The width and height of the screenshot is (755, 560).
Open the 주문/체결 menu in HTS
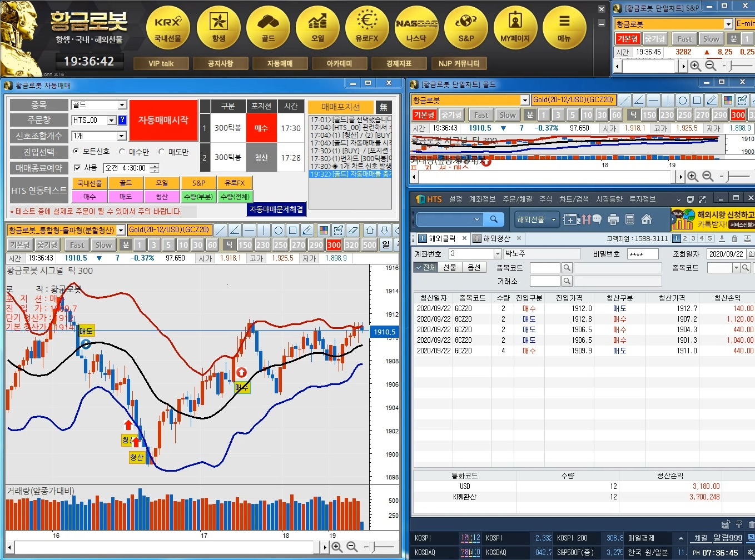tap(517, 199)
